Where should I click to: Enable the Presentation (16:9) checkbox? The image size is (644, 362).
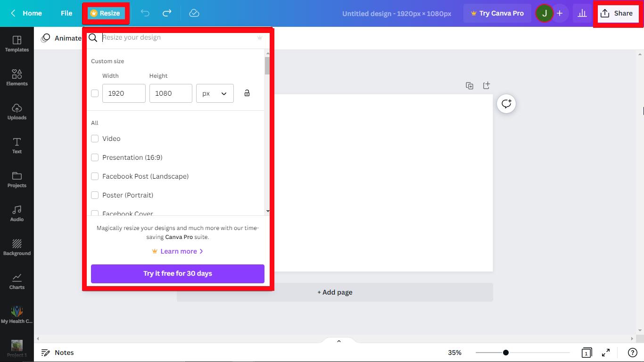(95, 157)
